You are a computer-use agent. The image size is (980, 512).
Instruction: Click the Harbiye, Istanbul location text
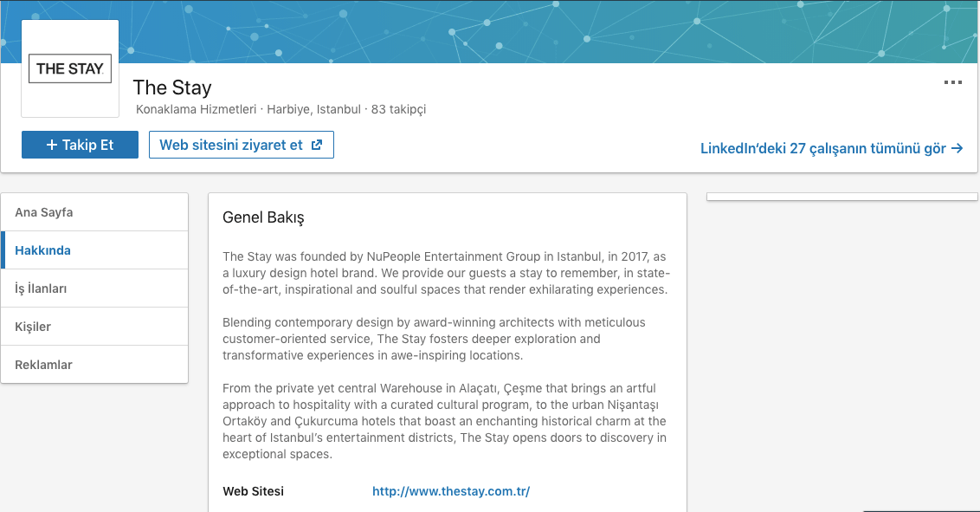pyautogui.click(x=313, y=109)
